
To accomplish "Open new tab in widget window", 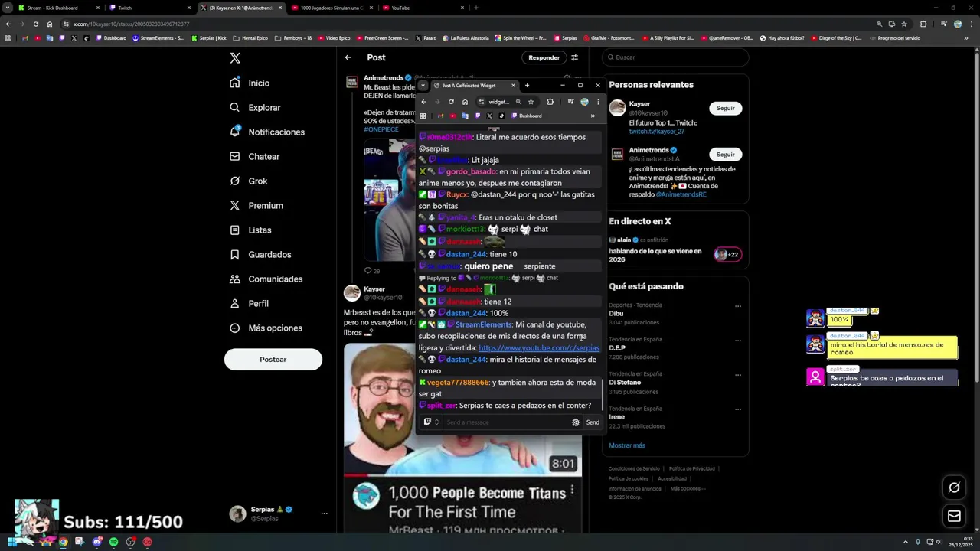I will (x=527, y=86).
